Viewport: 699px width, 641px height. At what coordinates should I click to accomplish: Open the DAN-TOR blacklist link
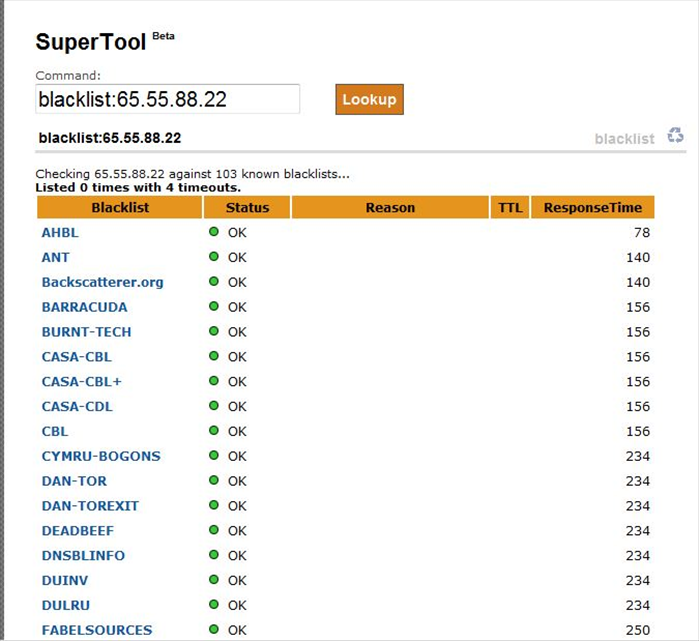[74, 481]
